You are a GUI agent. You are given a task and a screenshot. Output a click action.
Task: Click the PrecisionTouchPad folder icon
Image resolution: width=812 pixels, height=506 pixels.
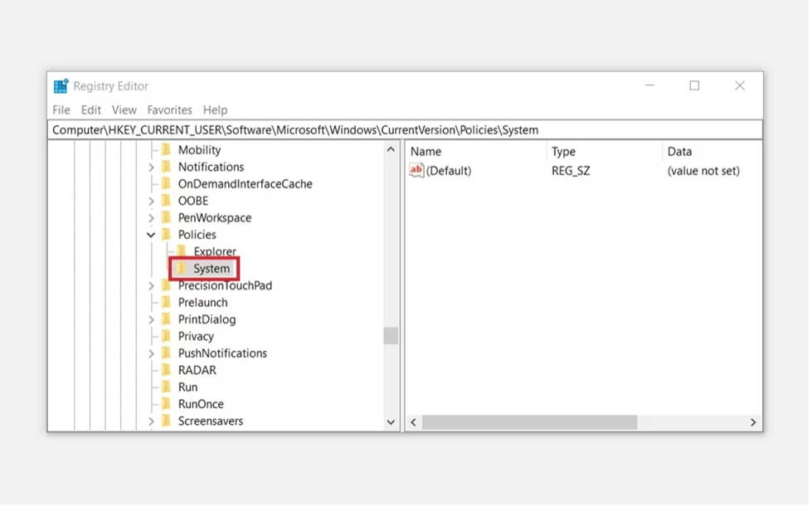[166, 286]
